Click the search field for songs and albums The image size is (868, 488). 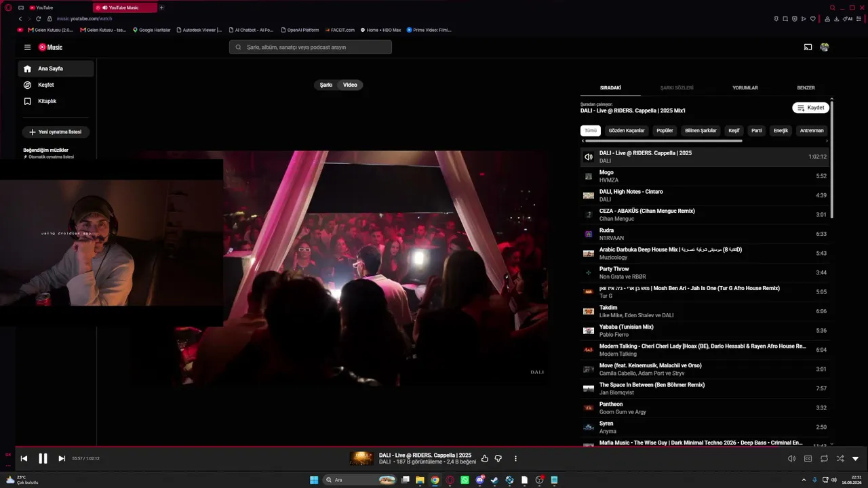tap(311, 47)
